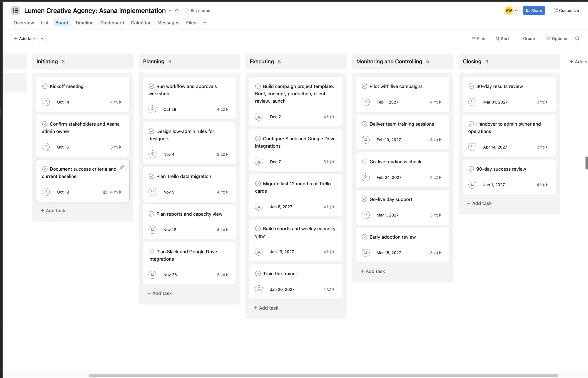Switch to the List tab
The height and width of the screenshot is (378, 588).
click(45, 23)
